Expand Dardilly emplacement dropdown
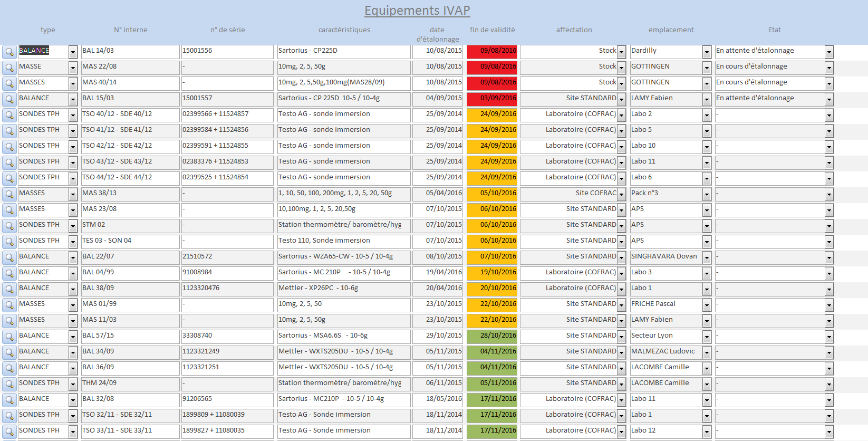The image size is (868, 441). [x=707, y=52]
